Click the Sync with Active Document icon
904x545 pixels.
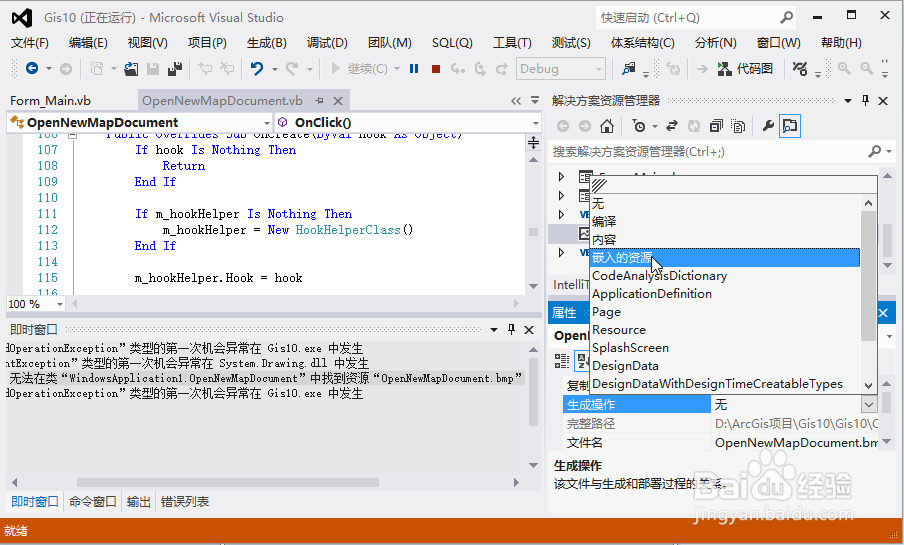click(672, 126)
